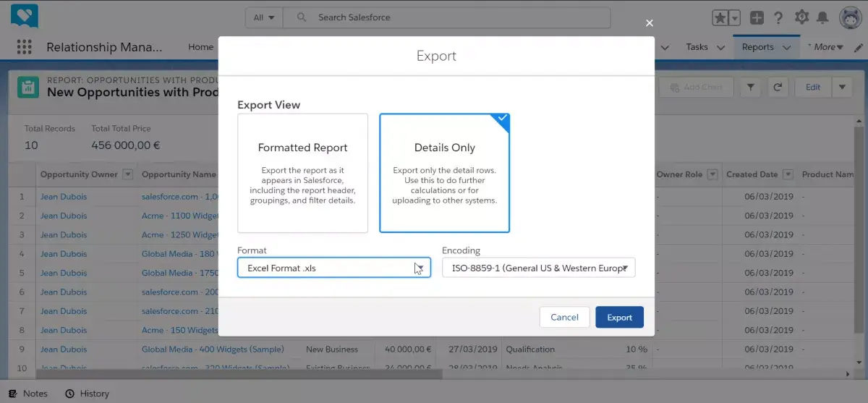868x403 pixels.
Task: Open the Favorites star icon
Action: point(720,18)
